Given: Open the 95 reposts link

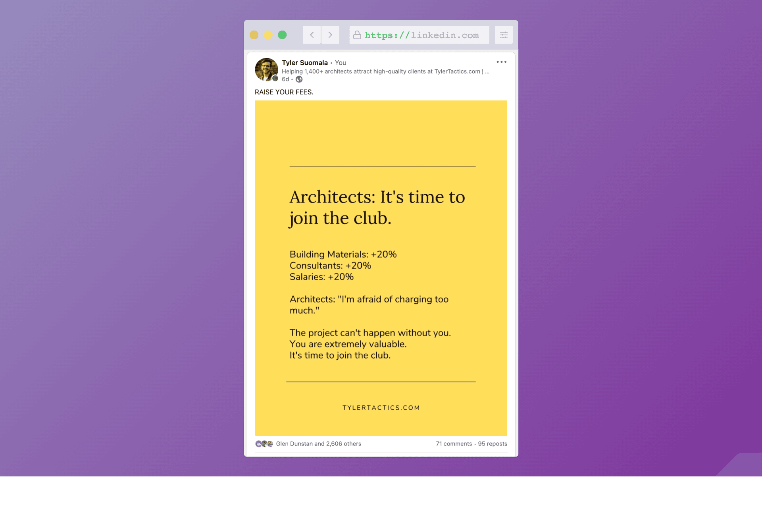Looking at the screenshot, I should pos(493,444).
